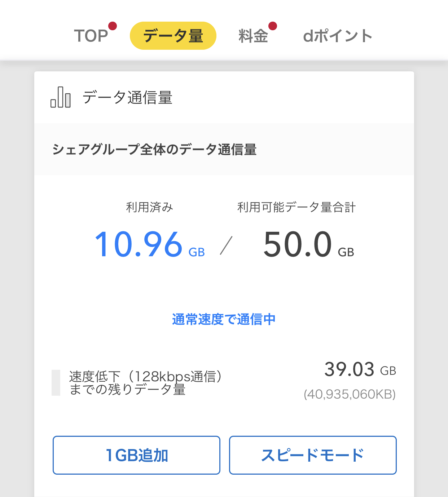Tap the red notification dot on TOP
448x497 pixels.
(113, 26)
